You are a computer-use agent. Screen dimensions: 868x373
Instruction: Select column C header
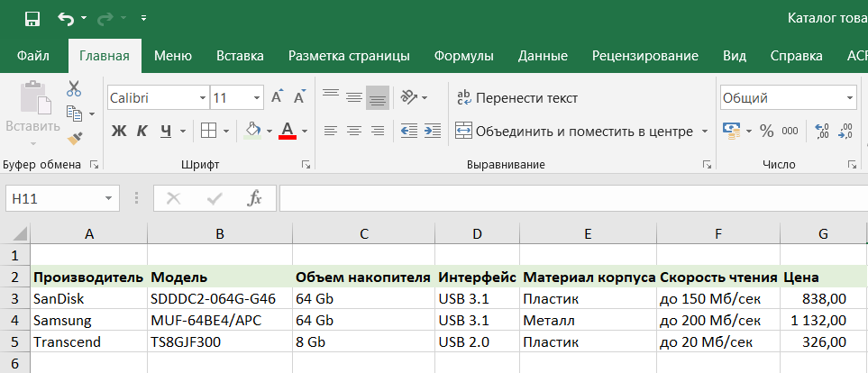click(x=364, y=234)
